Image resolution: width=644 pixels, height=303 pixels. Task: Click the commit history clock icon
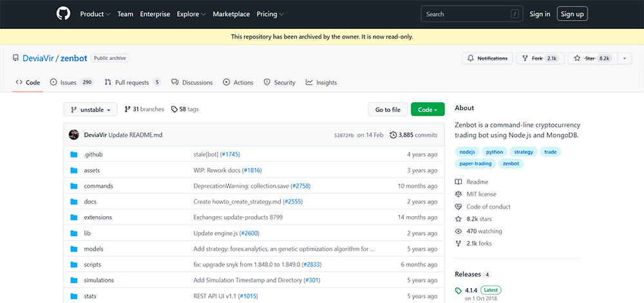point(393,135)
